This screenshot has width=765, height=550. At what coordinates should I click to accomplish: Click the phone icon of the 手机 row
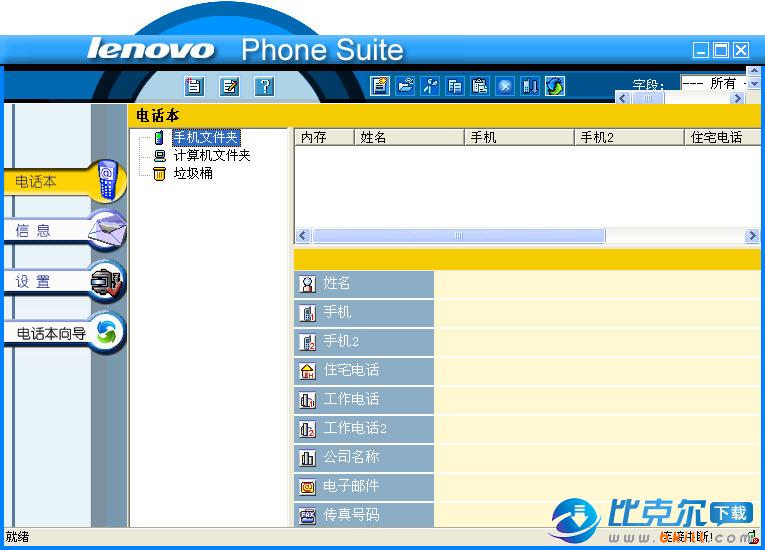click(x=307, y=313)
